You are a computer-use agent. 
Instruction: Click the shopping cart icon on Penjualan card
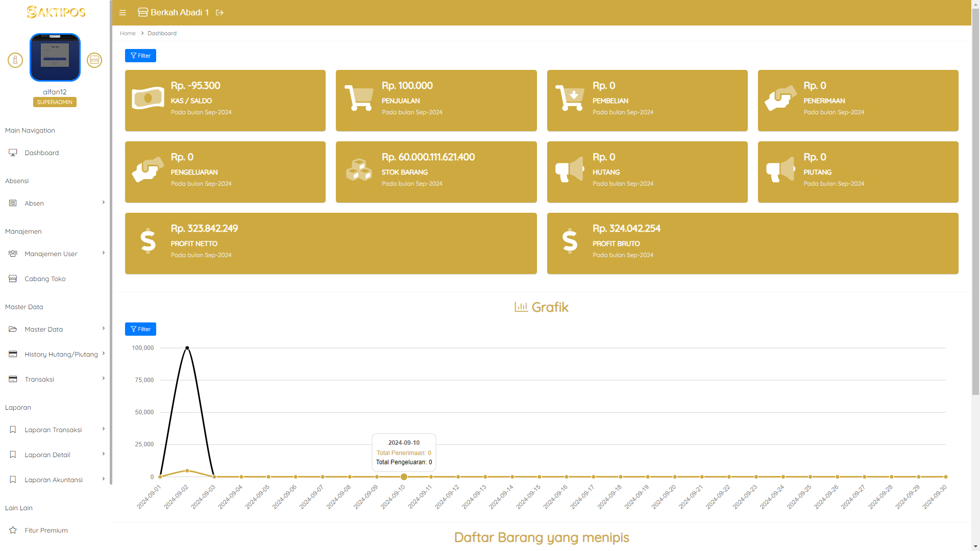[359, 98]
